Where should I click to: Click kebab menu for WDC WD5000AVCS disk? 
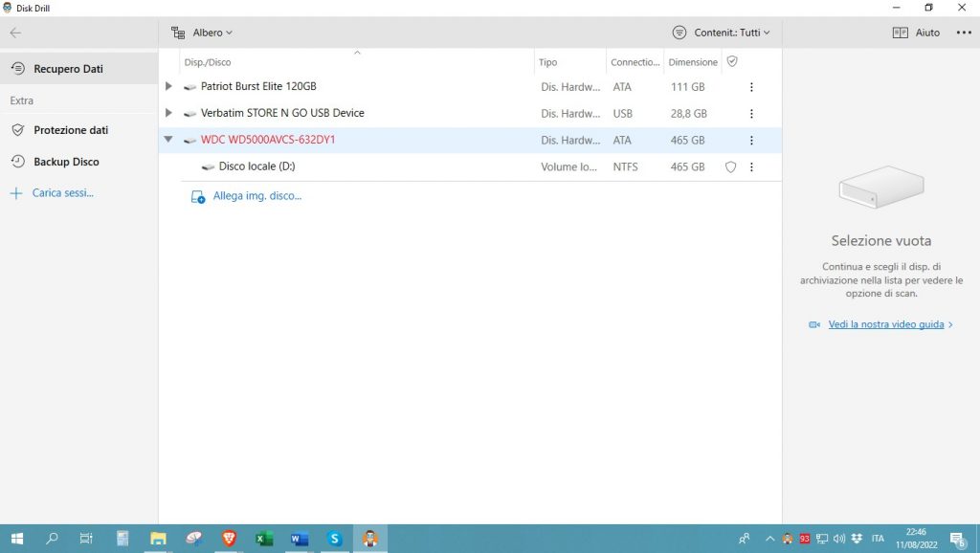point(751,141)
